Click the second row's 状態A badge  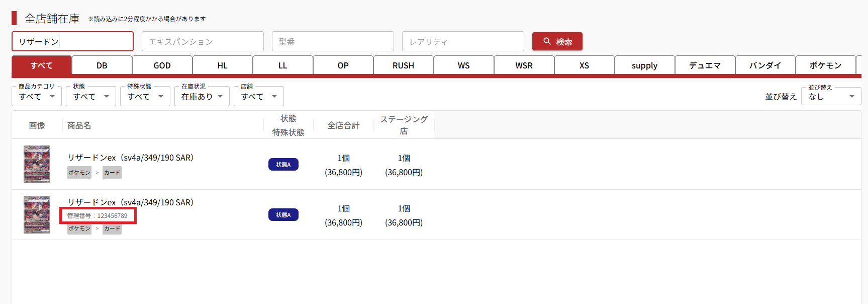click(x=283, y=215)
